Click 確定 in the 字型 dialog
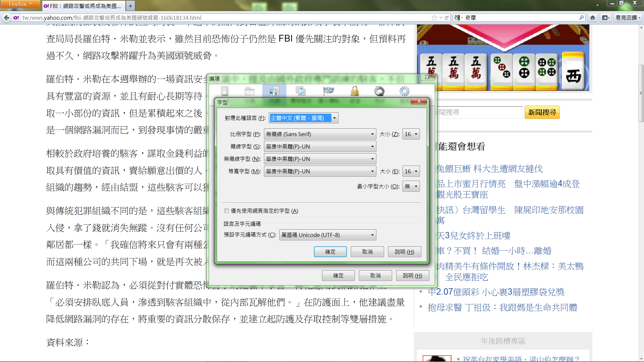Image resolution: width=644 pixels, height=362 pixels. [x=330, y=252]
